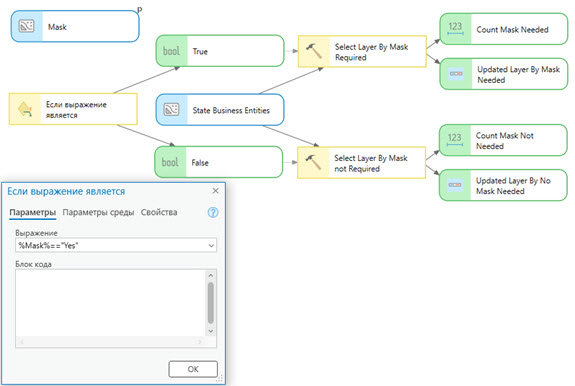
Task: Select the True node label
Action: point(200,51)
